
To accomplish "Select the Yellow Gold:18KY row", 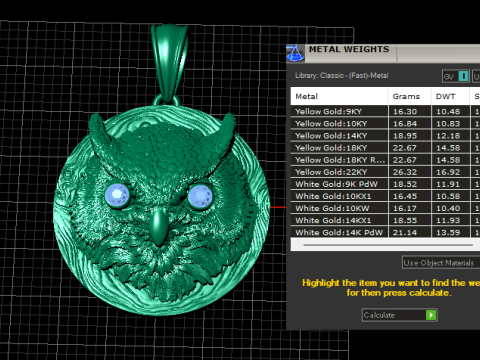I will click(x=385, y=148).
